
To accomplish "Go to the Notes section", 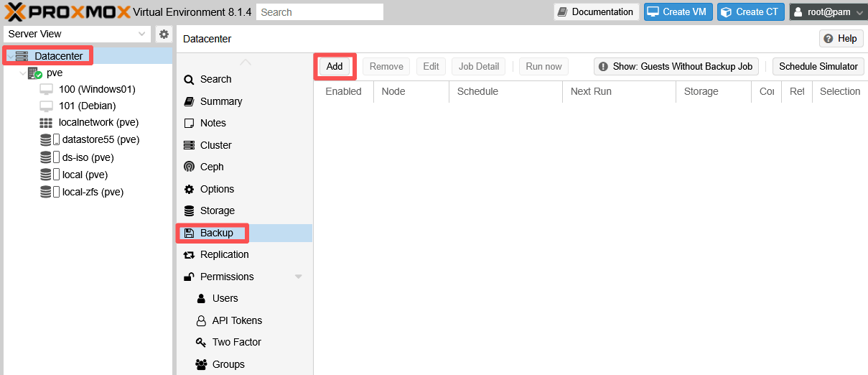I will [244, 124].
